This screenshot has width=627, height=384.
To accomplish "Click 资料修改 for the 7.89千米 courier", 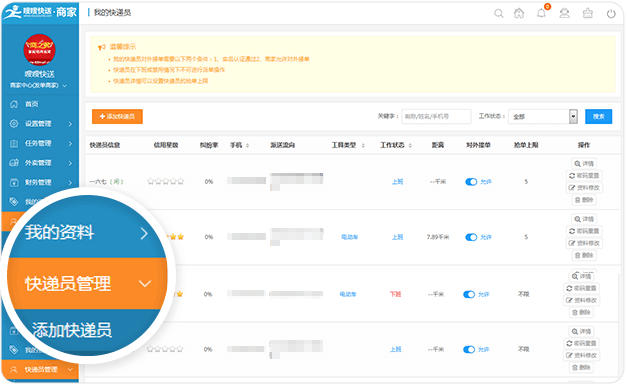I will pyautogui.click(x=584, y=243).
